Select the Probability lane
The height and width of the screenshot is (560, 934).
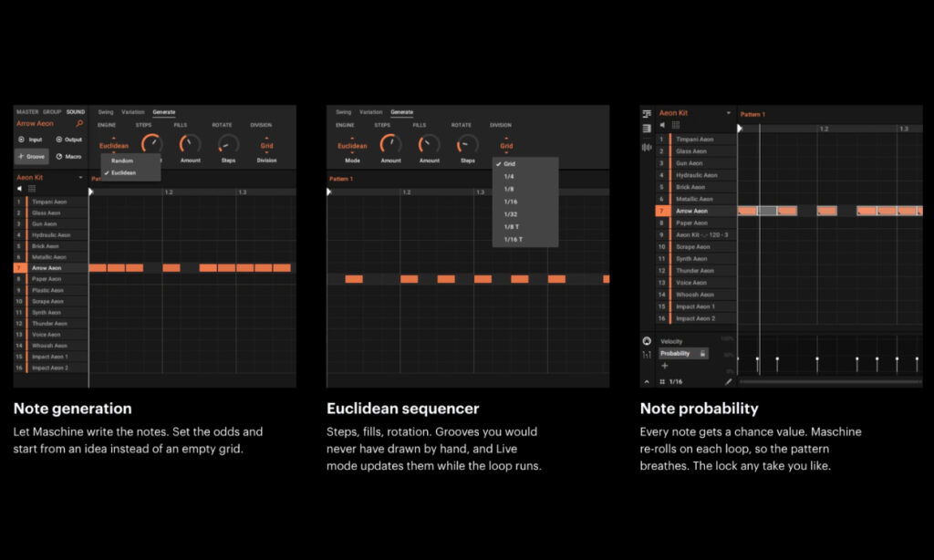[x=683, y=354]
